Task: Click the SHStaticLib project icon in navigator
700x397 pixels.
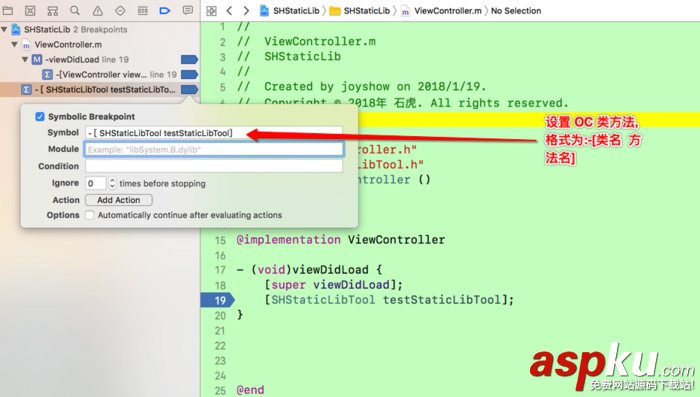Action: [x=16, y=29]
